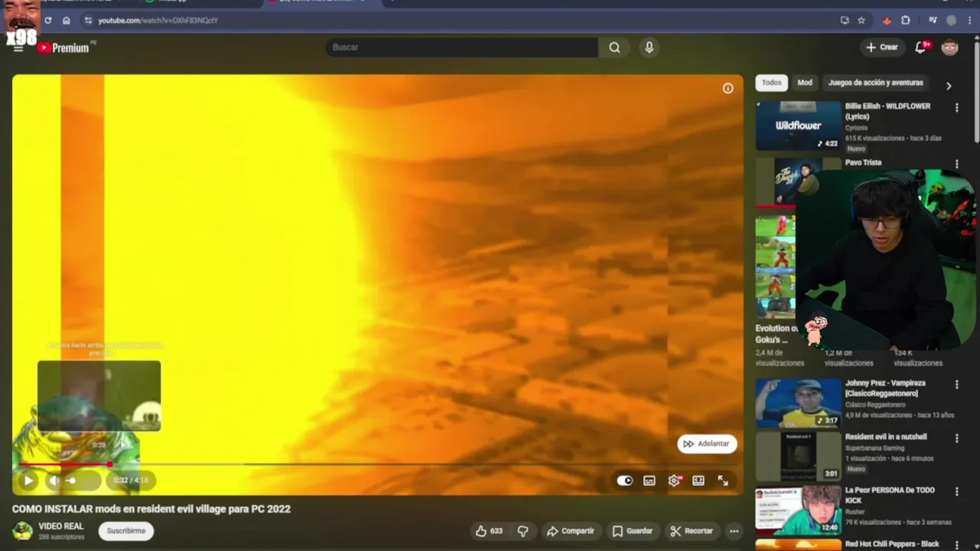980x551 pixels.
Task: Toggle the autoplay switch in the player
Action: click(625, 481)
